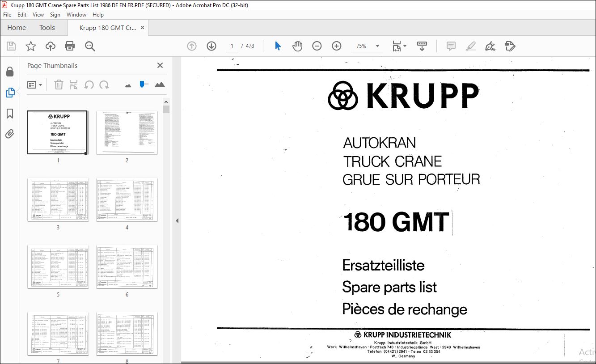596x364 pixels.
Task: Open the fit page options dropdown
Action: point(399,46)
